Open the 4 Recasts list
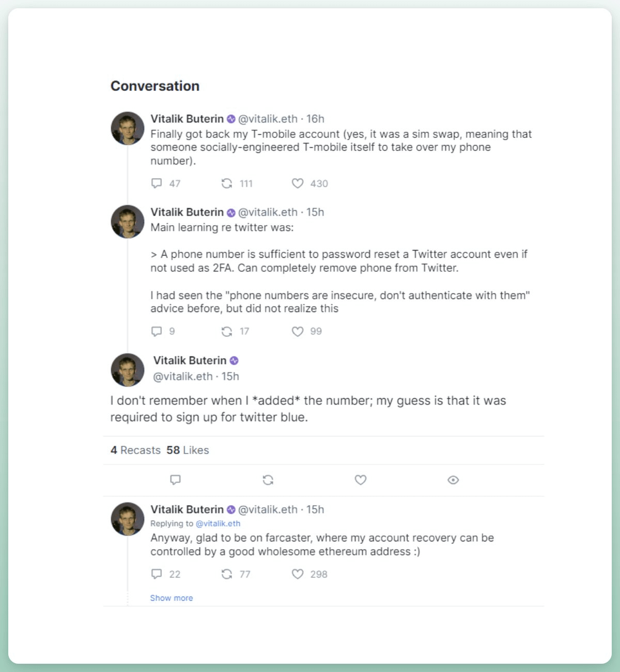Screen dimensions: 620x672 coord(135,450)
